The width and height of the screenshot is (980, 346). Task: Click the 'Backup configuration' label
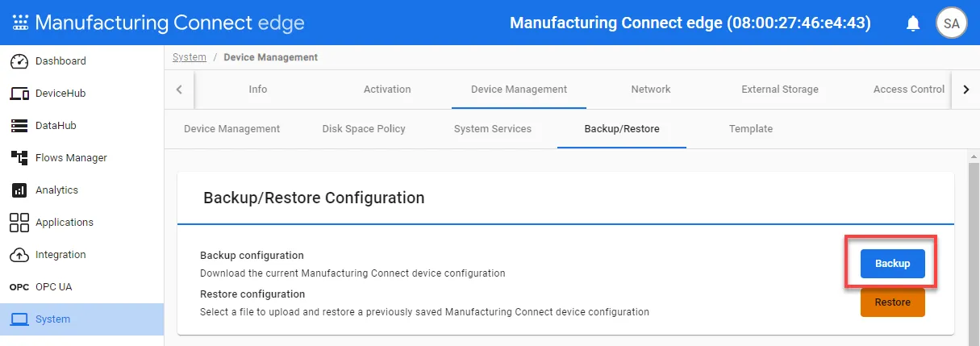(252, 256)
